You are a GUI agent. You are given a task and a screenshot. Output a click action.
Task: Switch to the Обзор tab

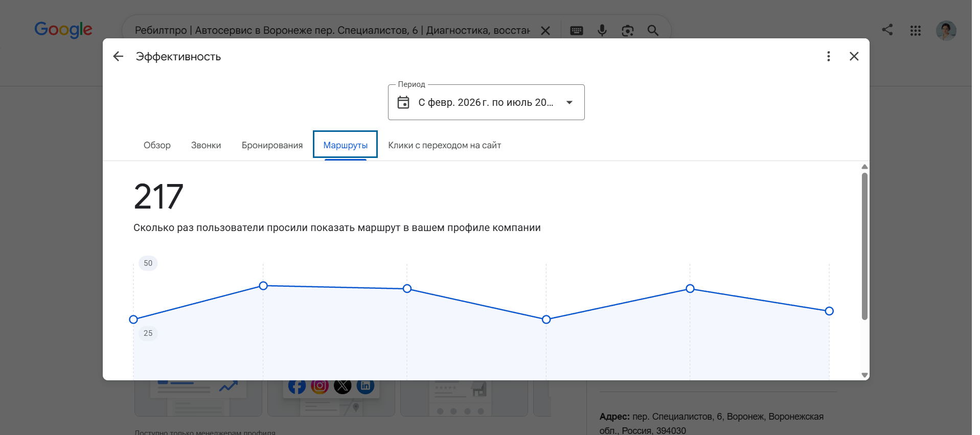tap(157, 145)
